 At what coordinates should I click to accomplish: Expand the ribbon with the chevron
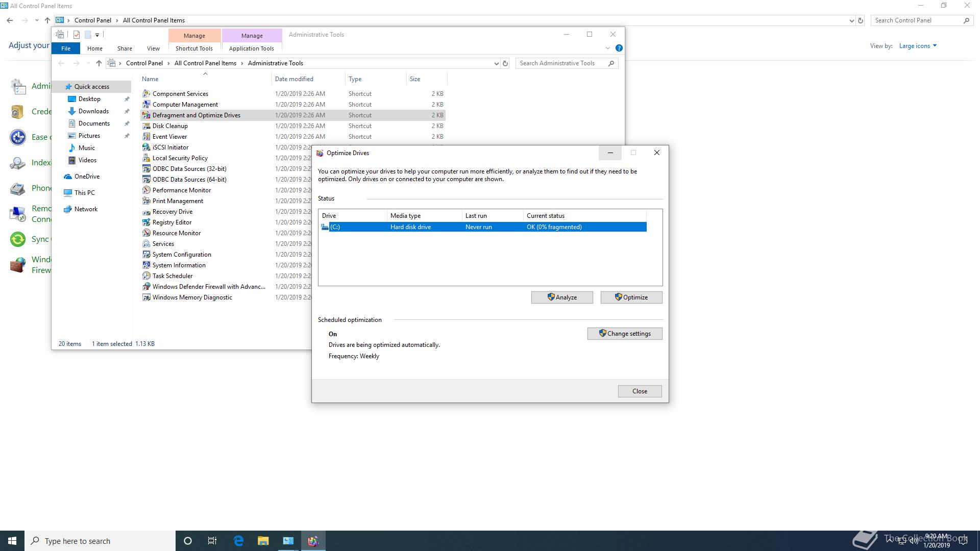tap(608, 48)
